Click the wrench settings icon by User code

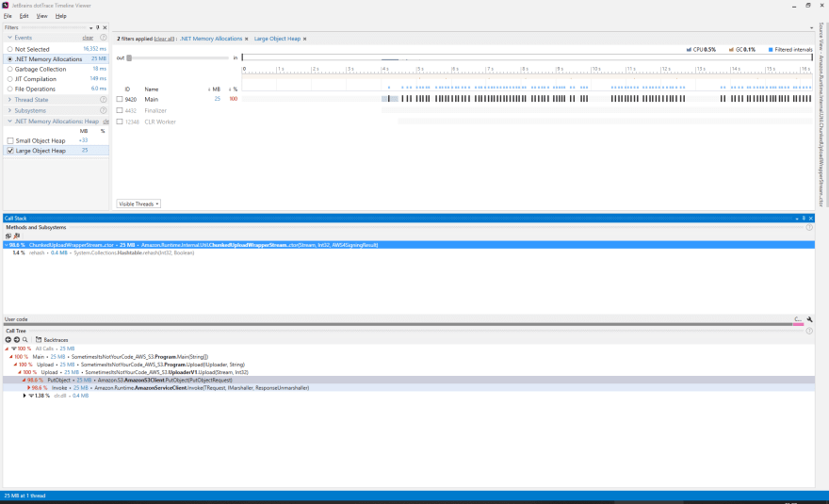(809, 319)
